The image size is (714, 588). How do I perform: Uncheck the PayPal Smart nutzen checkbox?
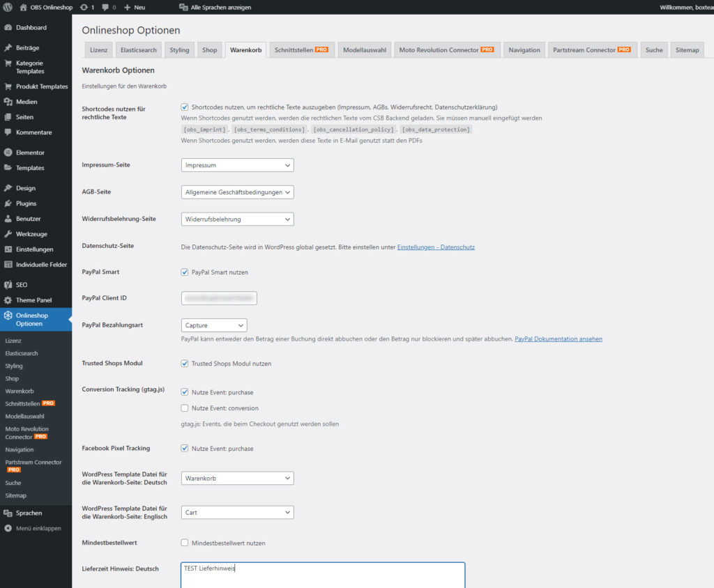[x=185, y=272]
